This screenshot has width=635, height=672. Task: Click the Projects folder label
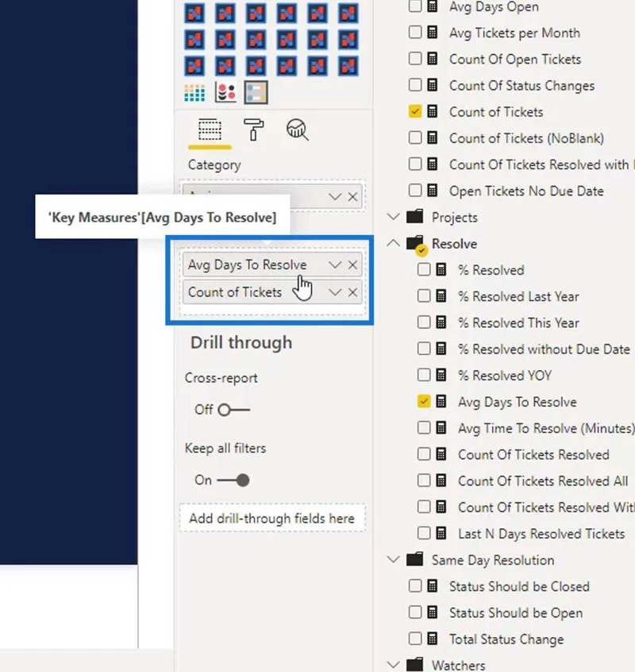pyautogui.click(x=454, y=218)
